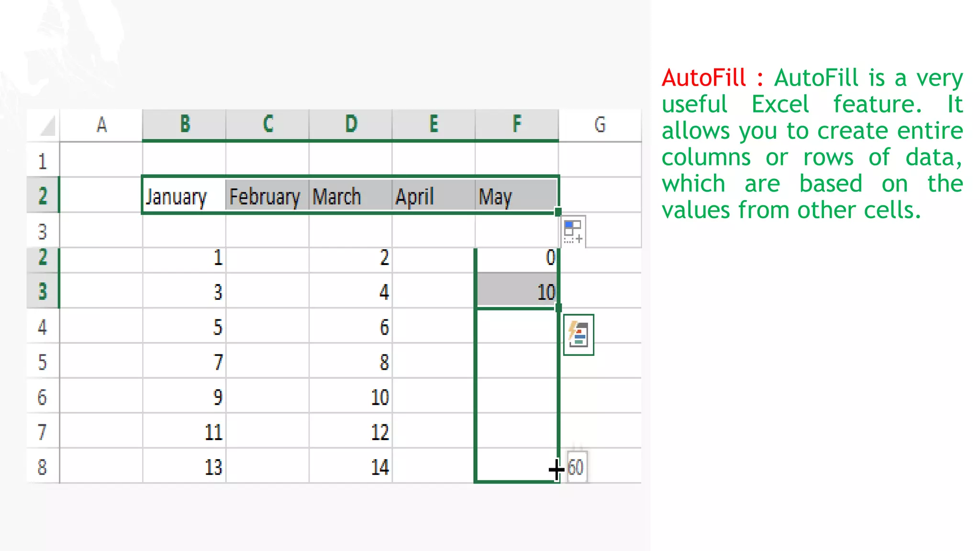Select column A header
Image resolution: width=980 pixels, height=551 pixels.
pyautogui.click(x=101, y=125)
